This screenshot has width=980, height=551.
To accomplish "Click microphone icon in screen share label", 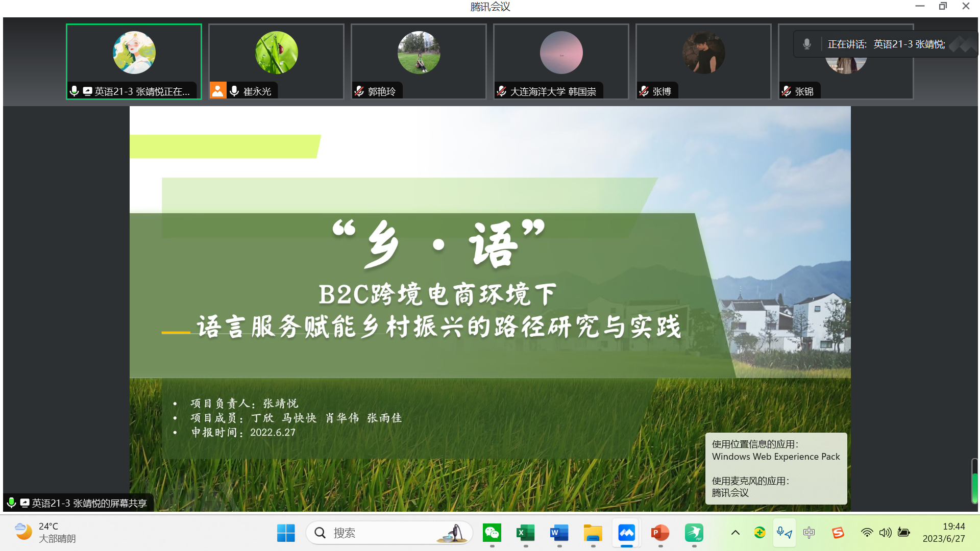I will (x=12, y=503).
